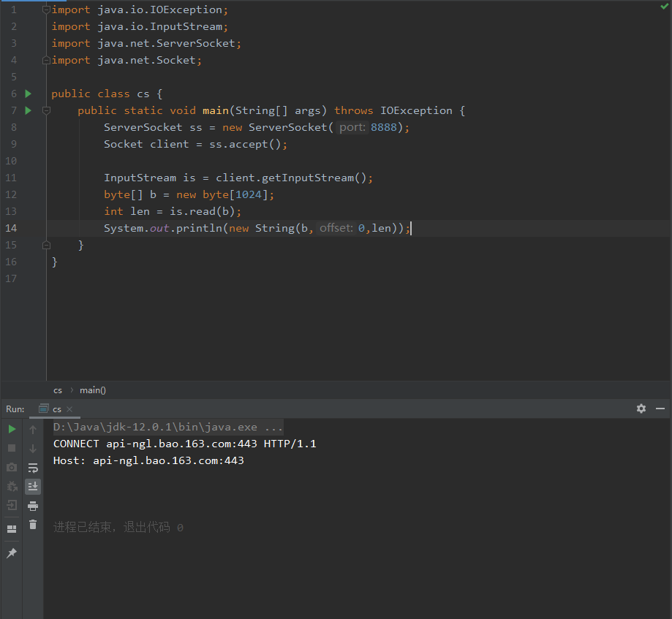Screen dimensions: 672x619
Task: Click the 'import java.io.IOException;' line
Action: point(140,10)
